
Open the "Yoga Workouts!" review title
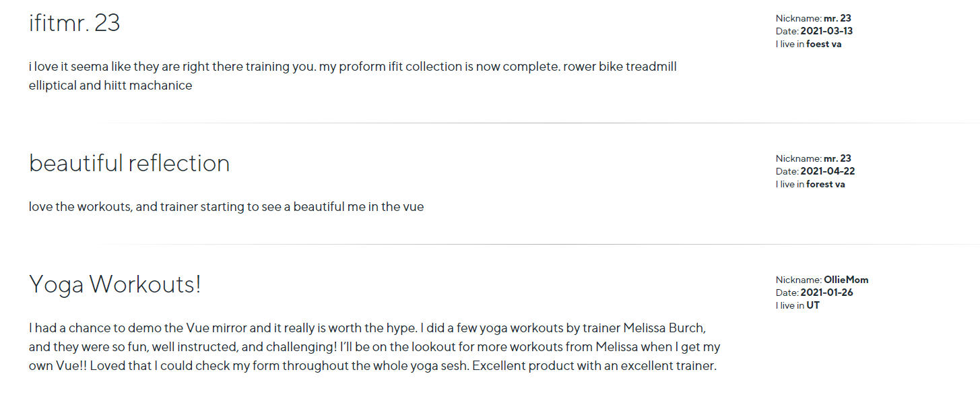pyautogui.click(x=115, y=284)
